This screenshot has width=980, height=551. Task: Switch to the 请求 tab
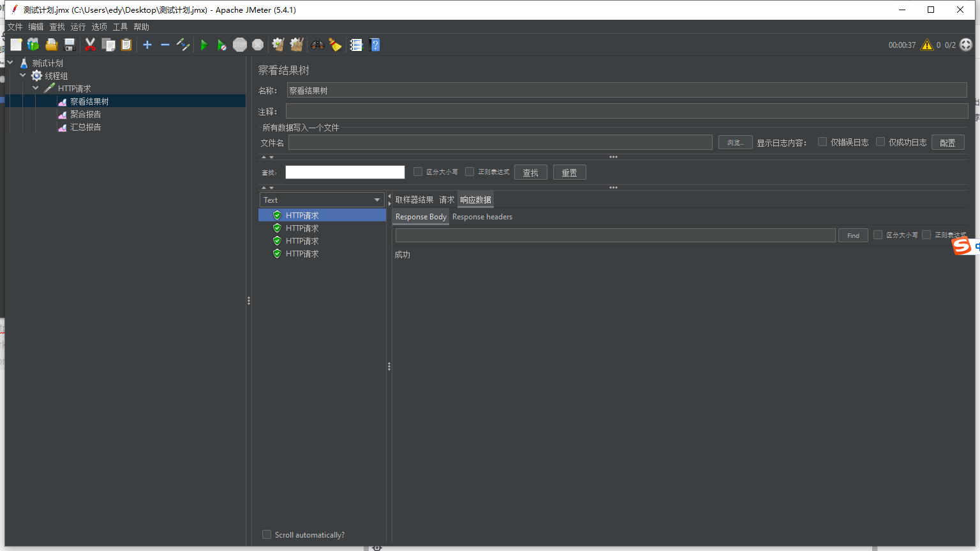pos(447,200)
